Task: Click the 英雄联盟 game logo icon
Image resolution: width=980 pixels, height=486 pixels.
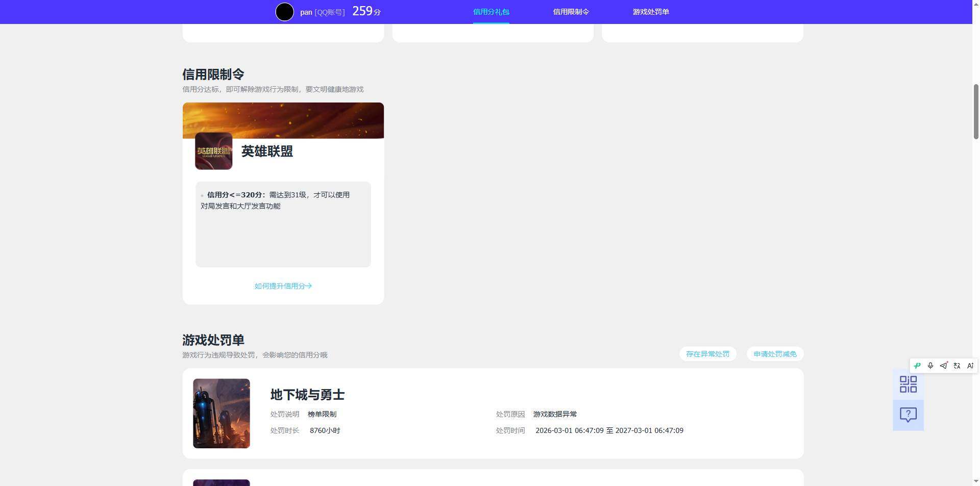Action: [213, 151]
